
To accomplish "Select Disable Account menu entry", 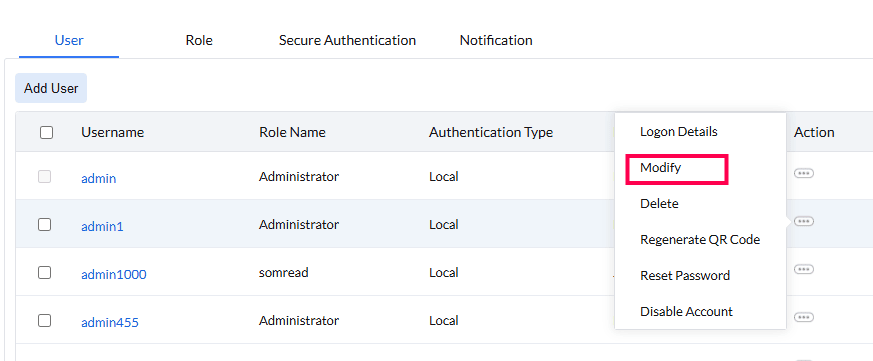I will (x=686, y=311).
